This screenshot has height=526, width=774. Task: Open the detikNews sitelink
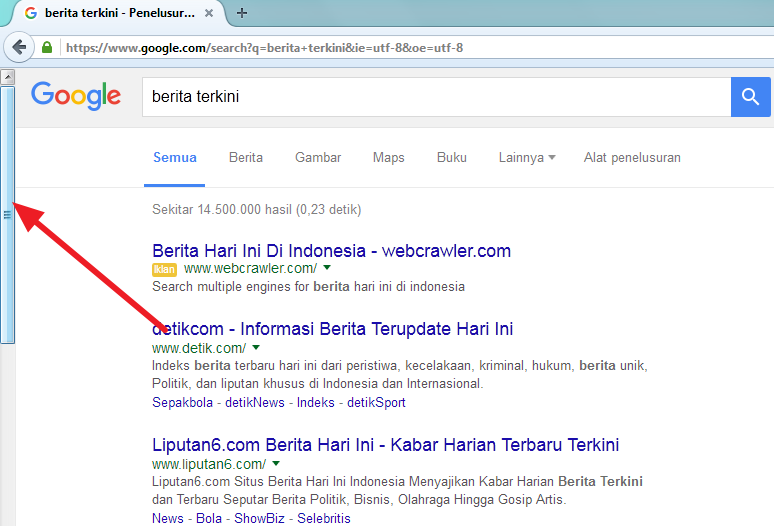point(255,403)
